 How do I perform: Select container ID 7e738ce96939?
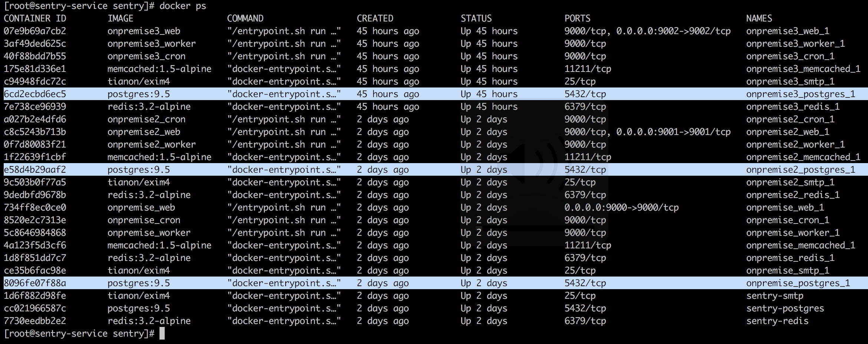(x=35, y=107)
